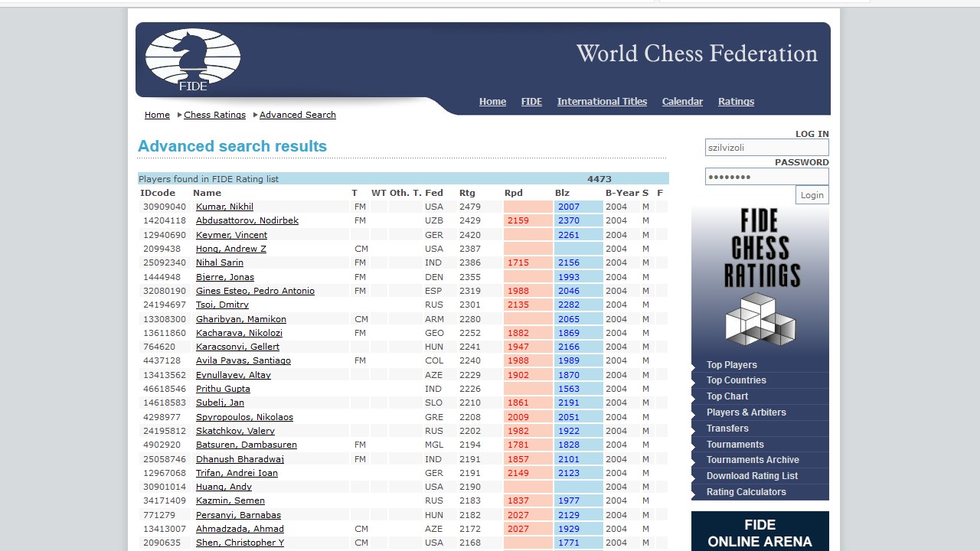Click the Login button

tap(812, 195)
